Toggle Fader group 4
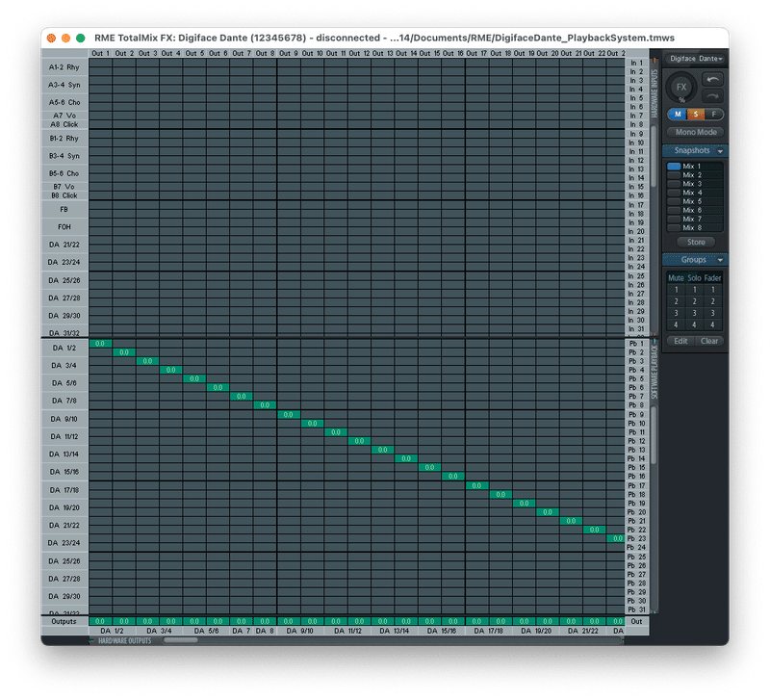Screen dimensions: 770x700 712,324
